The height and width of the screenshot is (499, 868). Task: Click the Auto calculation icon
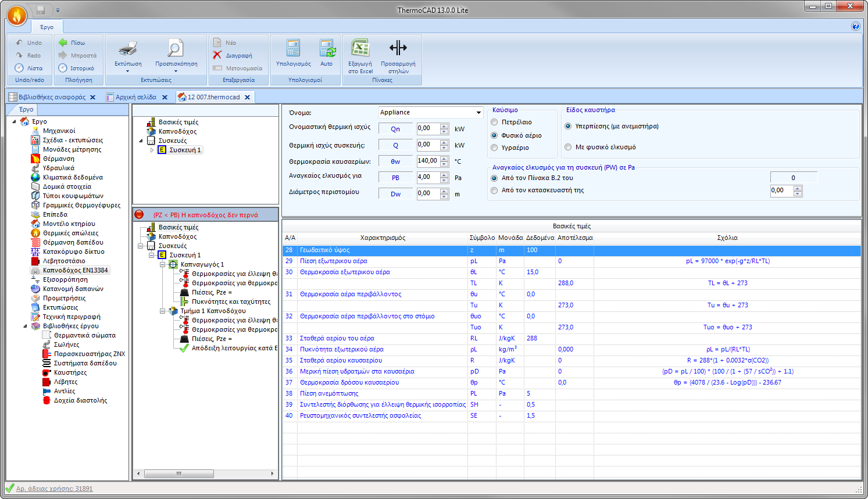pyautogui.click(x=327, y=48)
